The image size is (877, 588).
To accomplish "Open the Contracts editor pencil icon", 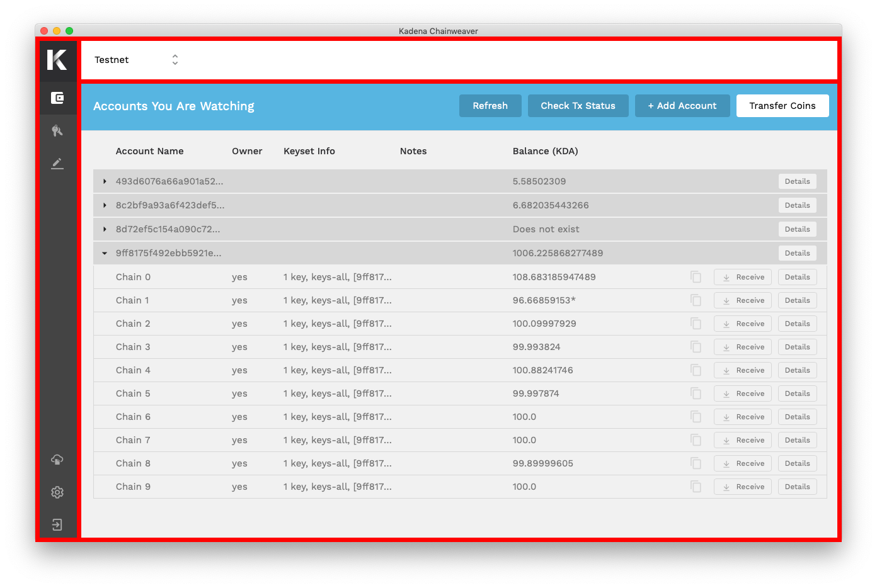I will tap(57, 164).
